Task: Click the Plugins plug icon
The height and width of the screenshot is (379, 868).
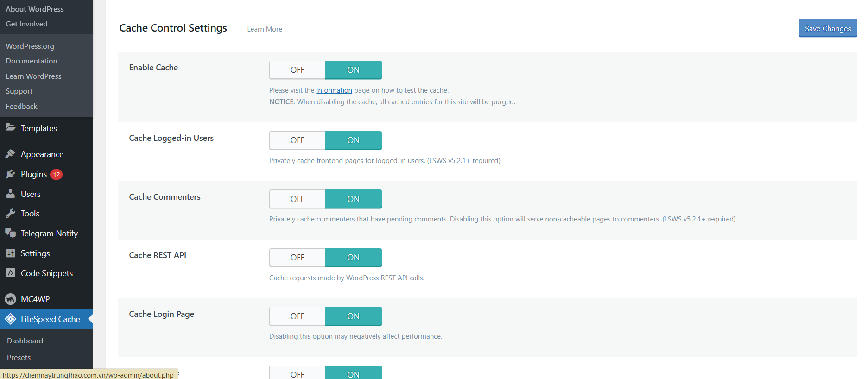Action: pos(10,174)
